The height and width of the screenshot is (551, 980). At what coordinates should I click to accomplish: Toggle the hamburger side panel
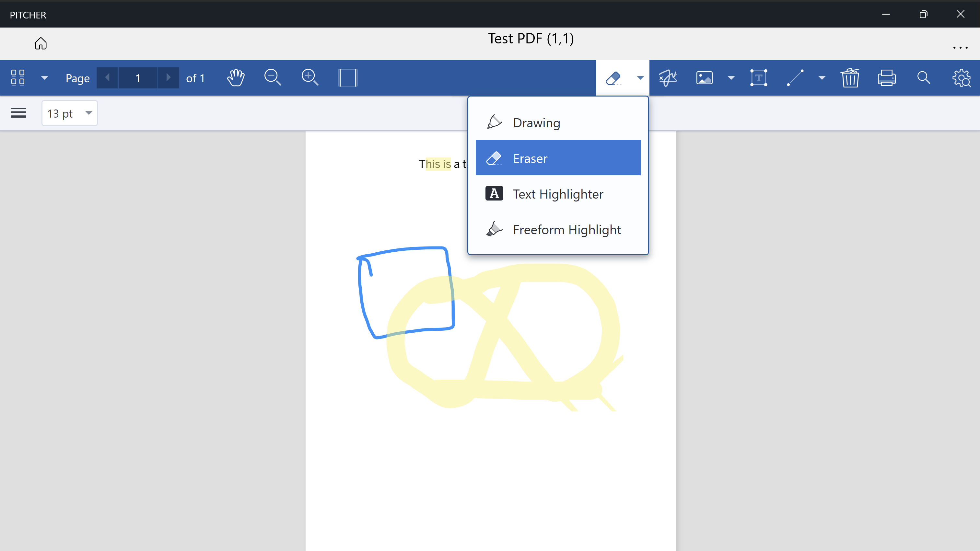pos(19,113)
